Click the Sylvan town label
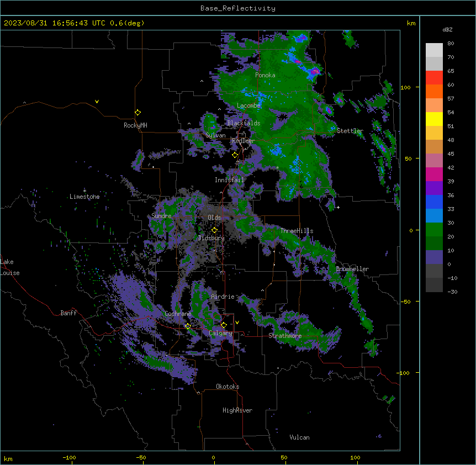This screenshot has width=476, height=465. click(215, 135)
